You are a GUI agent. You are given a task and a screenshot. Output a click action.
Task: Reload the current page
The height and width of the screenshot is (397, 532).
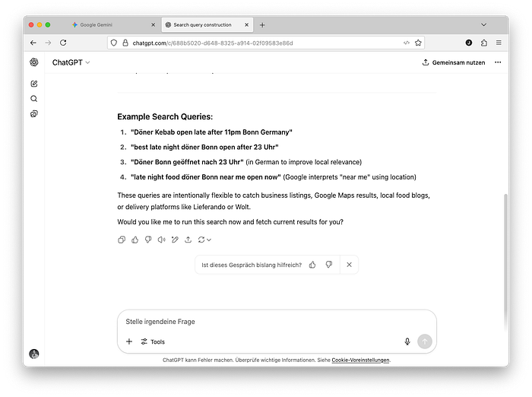click(63, 43)
